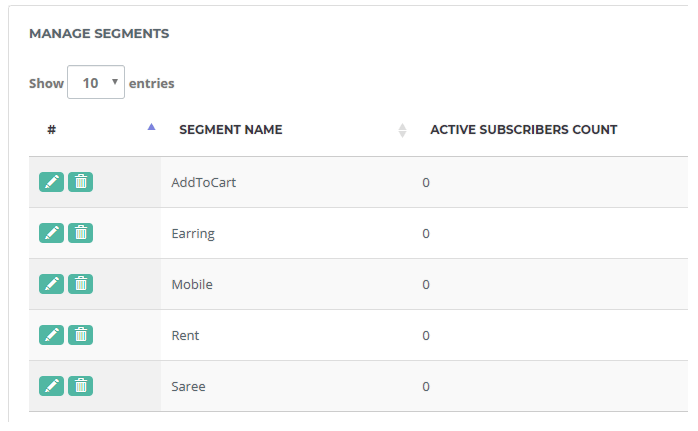Delete the Saree segment
Viewport: 698px width, 431px height.
click(81, 386)
